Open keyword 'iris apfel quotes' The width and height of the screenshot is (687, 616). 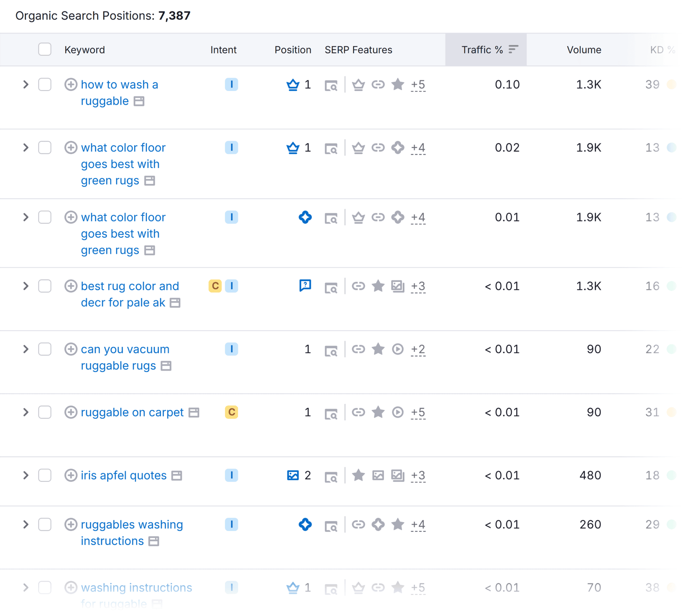(123, 475)
